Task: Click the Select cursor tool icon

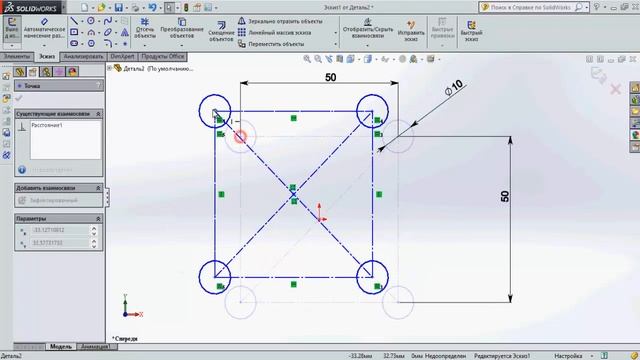Action: coord(169,7)
